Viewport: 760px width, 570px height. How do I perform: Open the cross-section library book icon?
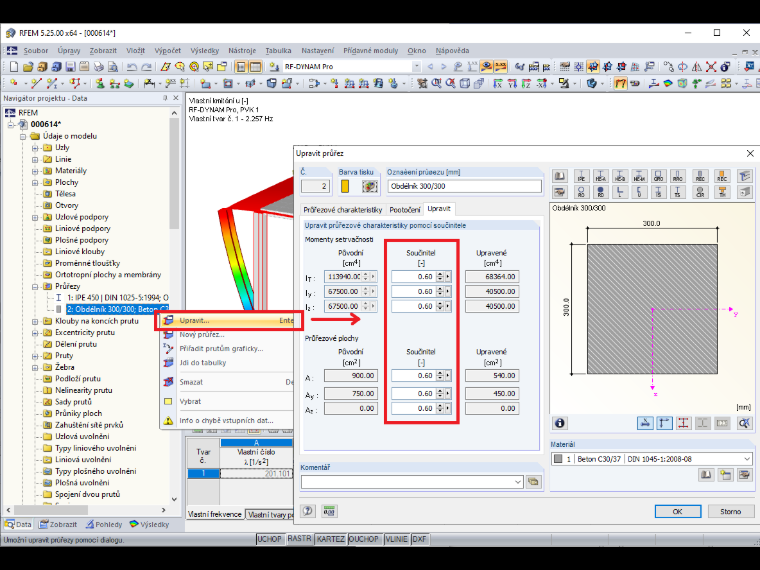[559, 176]
